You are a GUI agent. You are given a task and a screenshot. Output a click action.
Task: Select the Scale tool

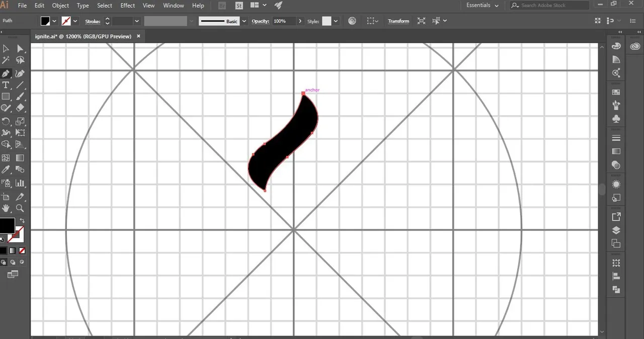pyautogui.click(x=20, y=121)
